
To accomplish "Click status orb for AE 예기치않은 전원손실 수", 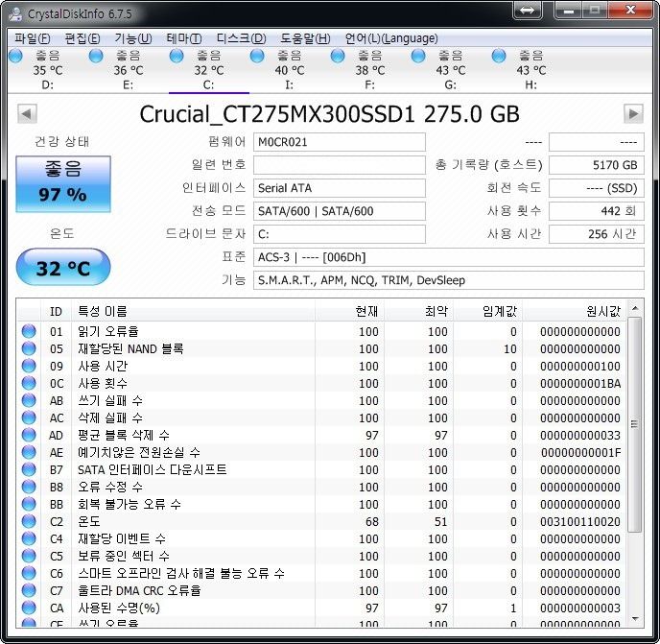I will click(29, 452).
